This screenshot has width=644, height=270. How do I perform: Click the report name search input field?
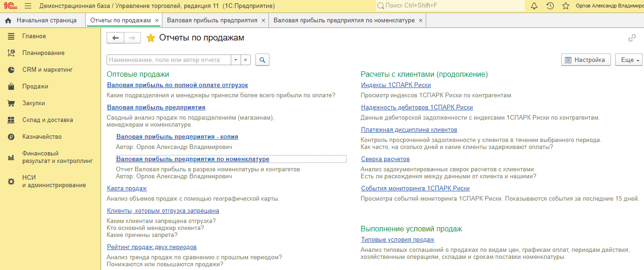[x=169, y=60]
